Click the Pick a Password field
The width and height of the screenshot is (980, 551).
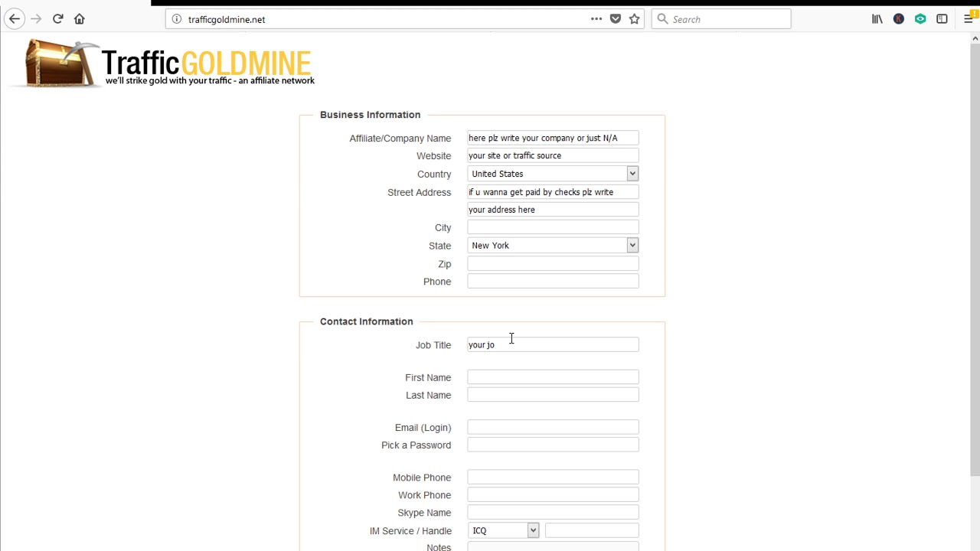(553, 445)
